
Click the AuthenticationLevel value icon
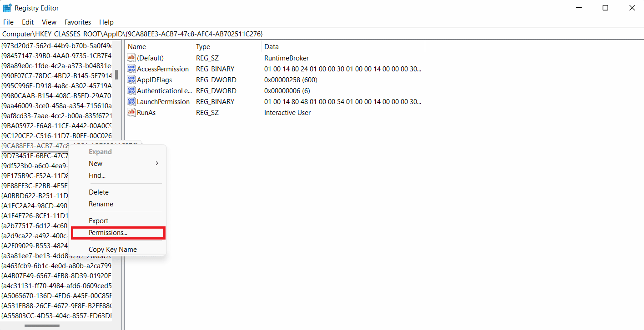coord(131,90)
